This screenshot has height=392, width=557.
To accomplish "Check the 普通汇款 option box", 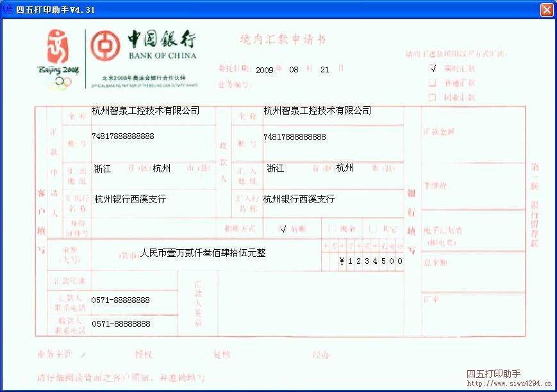I will point(433,81).
